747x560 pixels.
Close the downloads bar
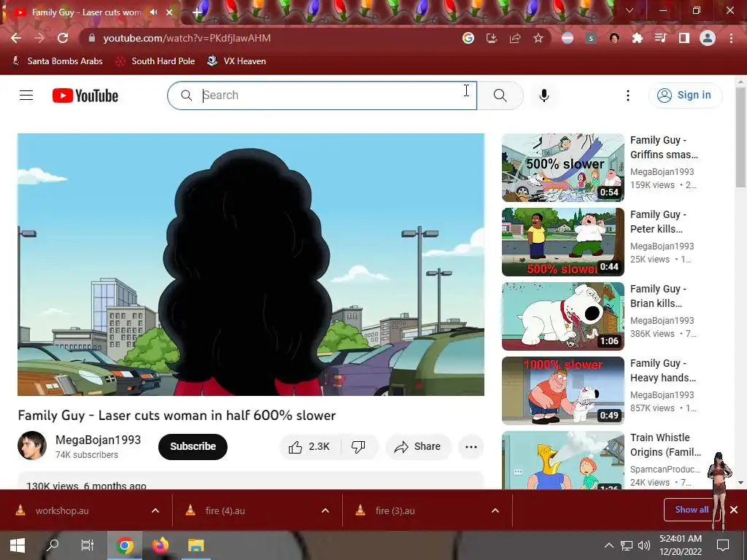click(x=734, y=510)
